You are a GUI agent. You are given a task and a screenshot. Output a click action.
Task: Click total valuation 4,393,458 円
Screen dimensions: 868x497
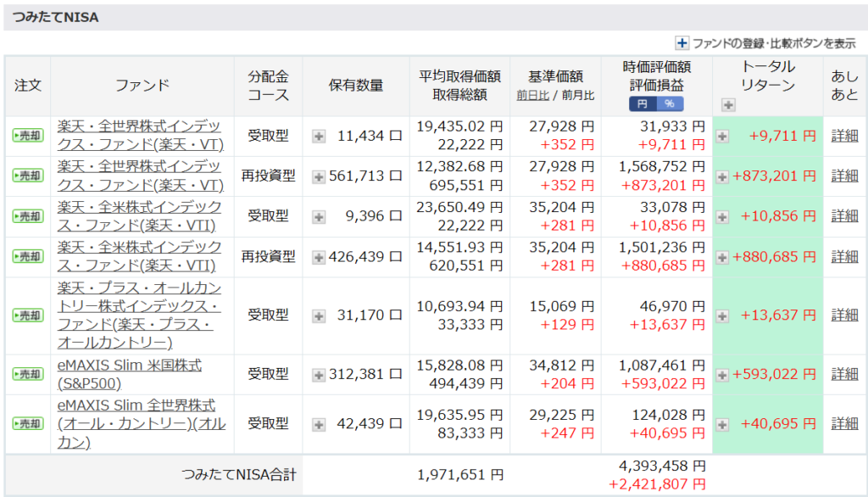coord(662,466)
